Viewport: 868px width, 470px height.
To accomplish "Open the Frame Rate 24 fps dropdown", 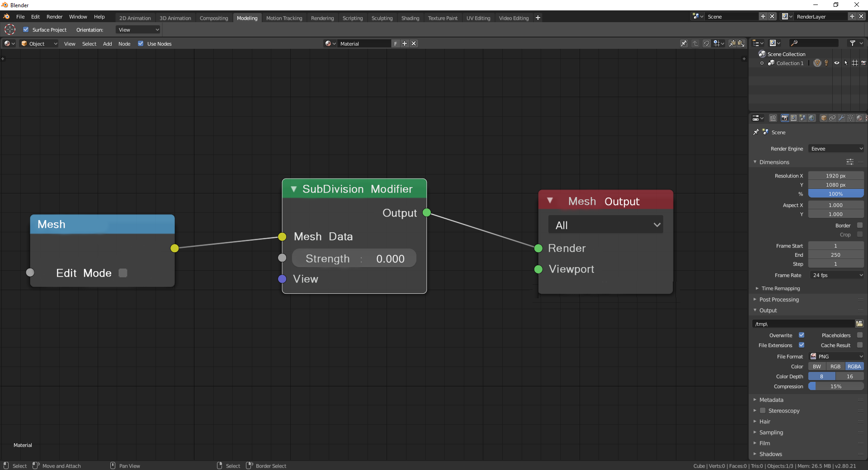I will pyautogui.click(x=836, y=275).
